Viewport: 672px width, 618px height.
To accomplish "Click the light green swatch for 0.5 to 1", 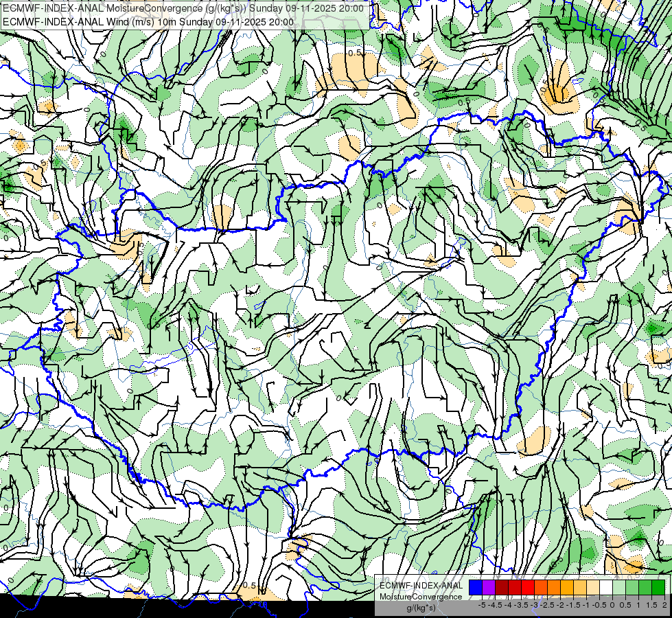I will tap(633, 588).
